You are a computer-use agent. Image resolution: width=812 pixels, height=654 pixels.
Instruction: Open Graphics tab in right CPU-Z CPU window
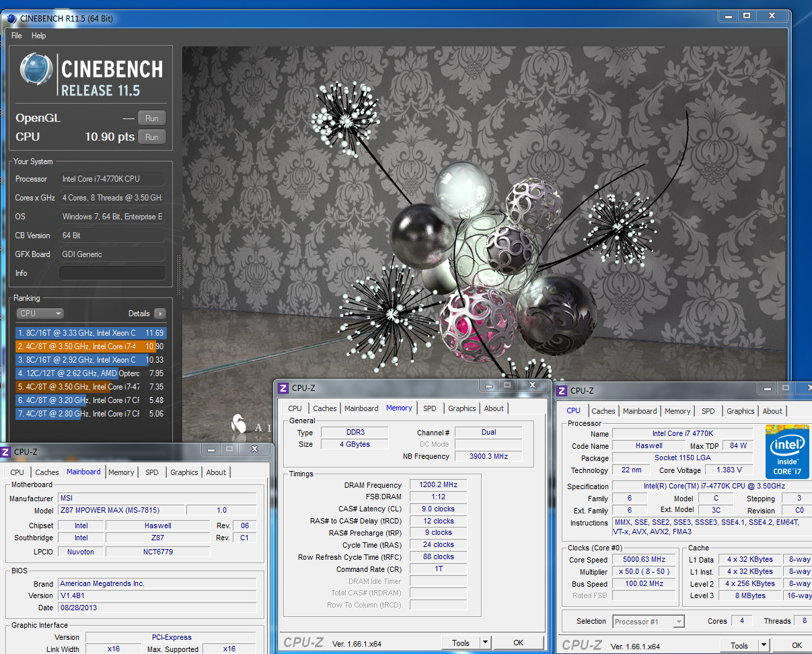[x=741, y=411]
